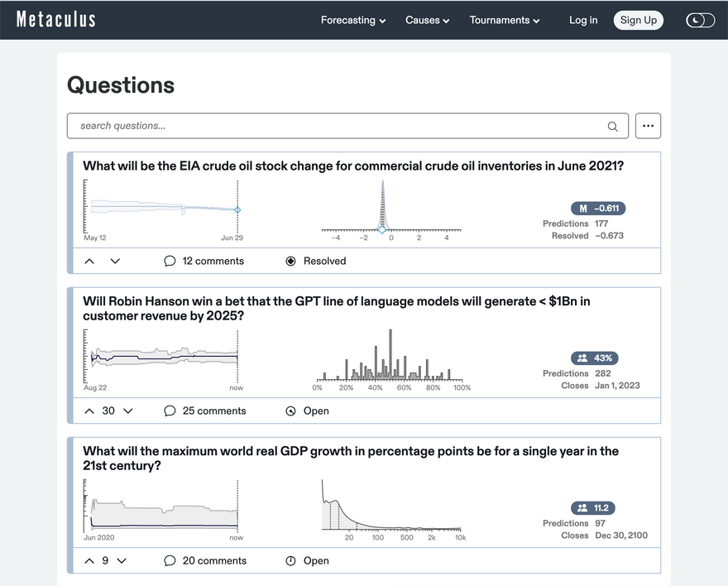
Task: Click the Resolved status indicator
Action: coord(315,261)
